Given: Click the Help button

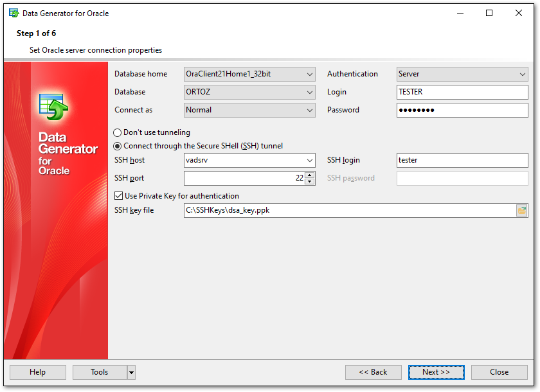Looking at the screenshot, I should (37, 372).
